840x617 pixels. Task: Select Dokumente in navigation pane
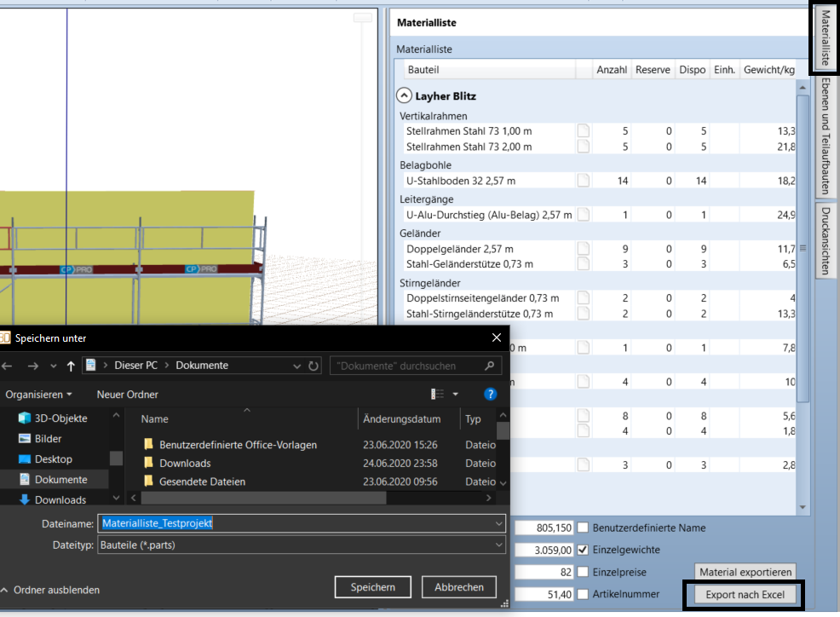click(53, 479)
